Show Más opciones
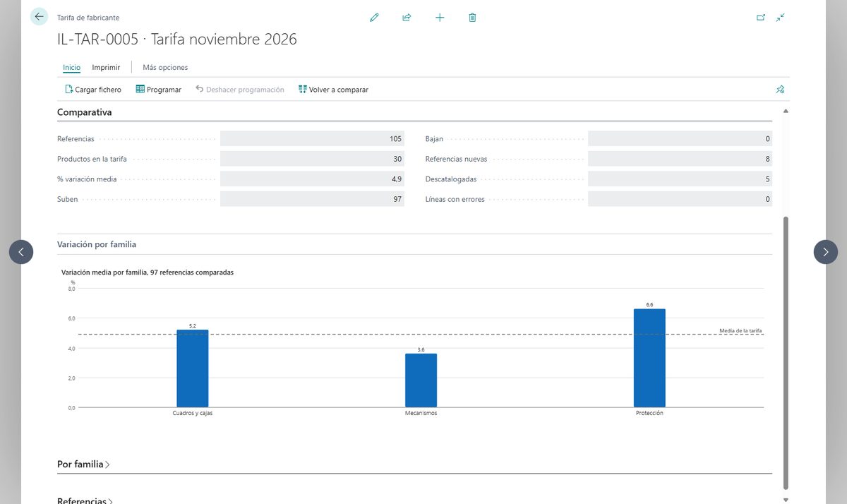Screen dimensions: 847x504 point(165,68)
